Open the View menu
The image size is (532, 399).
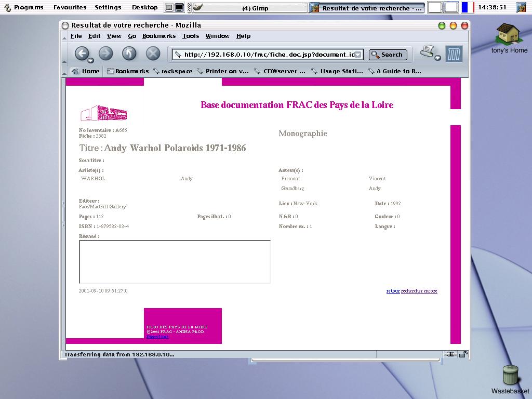pyautogui.click(x=114, y=36)
